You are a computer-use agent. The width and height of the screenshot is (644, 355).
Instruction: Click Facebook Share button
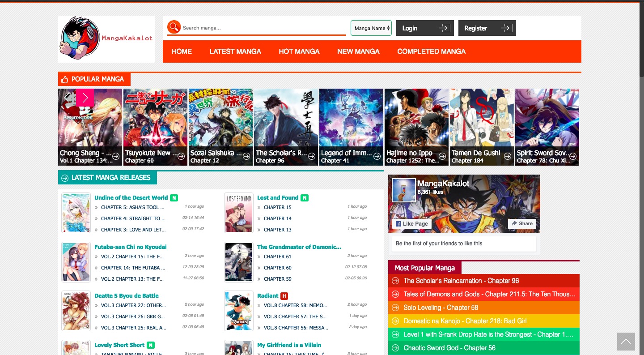pyautogui.click(x=522, y=224)
